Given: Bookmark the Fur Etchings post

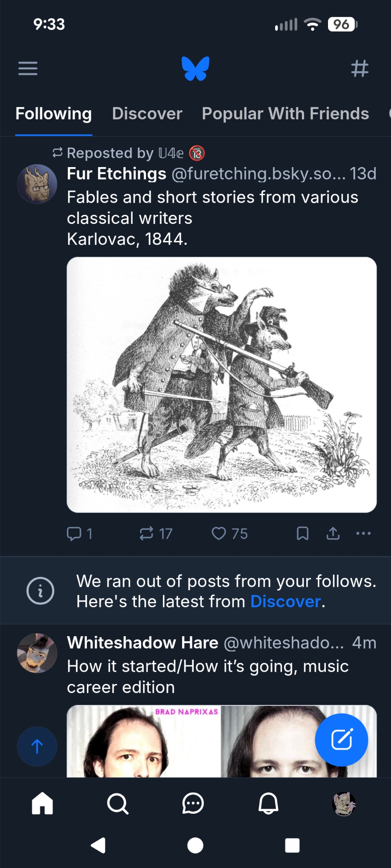Looking at the screenshot, I should (x=302, y=533).
